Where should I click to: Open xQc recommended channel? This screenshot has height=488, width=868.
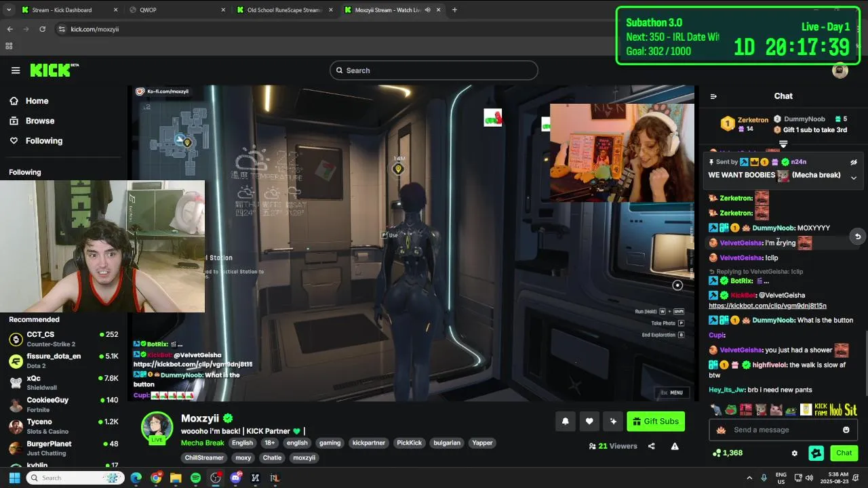[x=64, y=382]
